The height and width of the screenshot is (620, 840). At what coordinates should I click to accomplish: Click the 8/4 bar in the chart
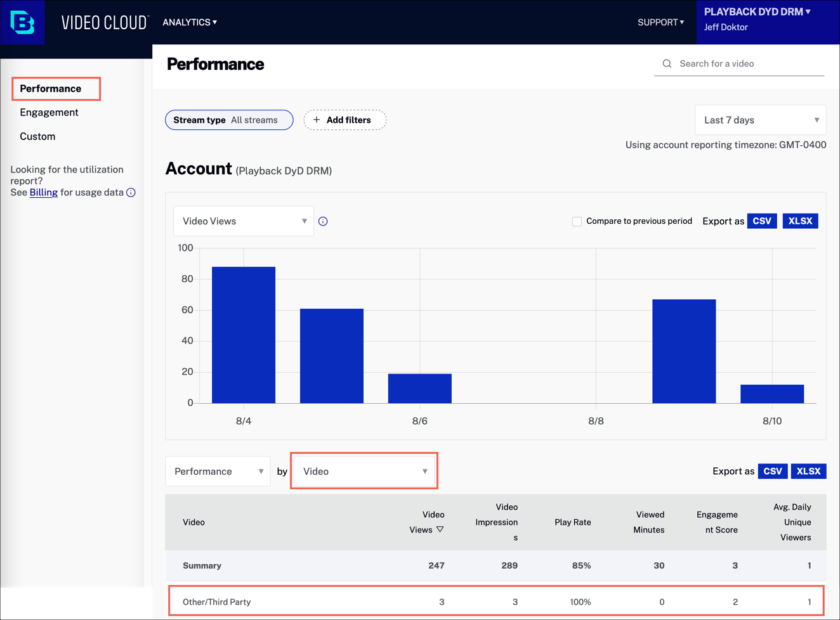[244, 335]
